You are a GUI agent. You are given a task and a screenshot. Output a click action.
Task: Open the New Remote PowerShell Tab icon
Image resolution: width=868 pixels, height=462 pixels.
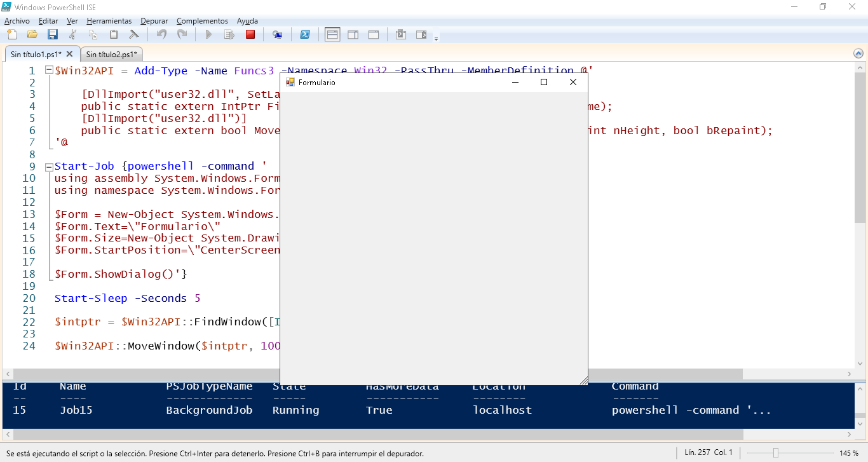(277, 34)
